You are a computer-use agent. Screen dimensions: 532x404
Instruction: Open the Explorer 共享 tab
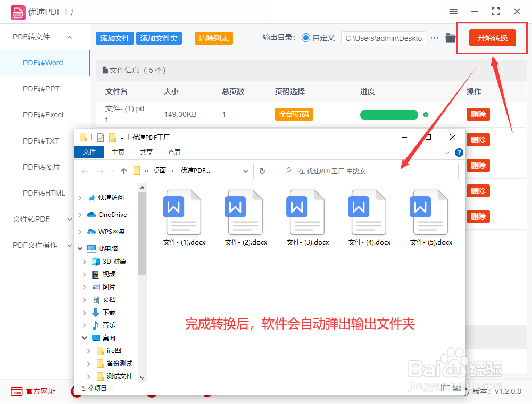click(x=146, y=152)
